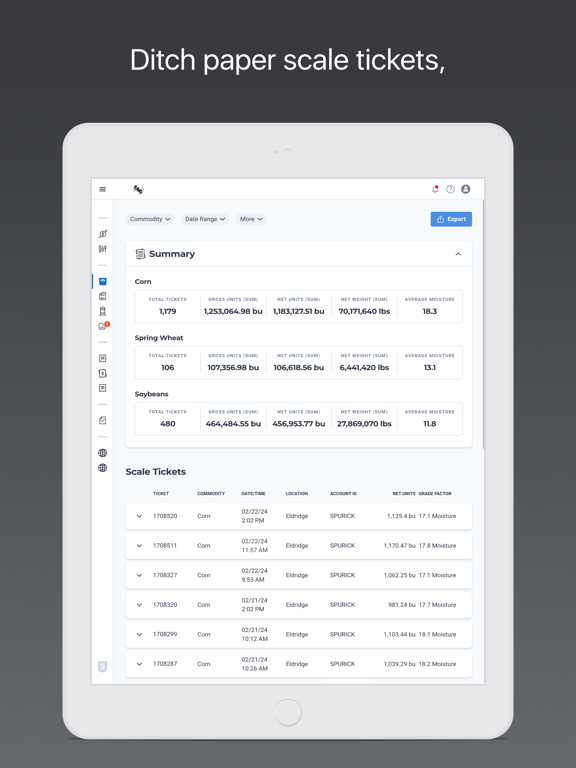Expand ticket 1708299 row
576x768 pixels.
click(x=140, y=634)
